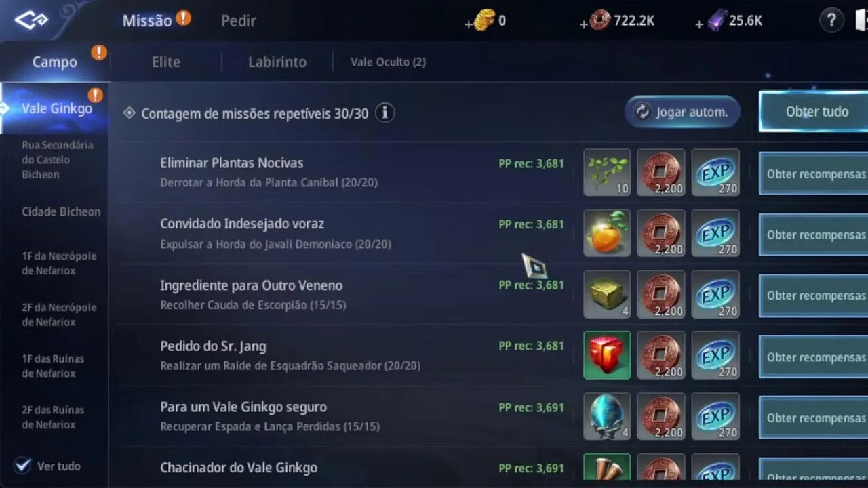Claim rewards for Convidado Indesejado voraz
868x488 pixels.
pos(814,235)
